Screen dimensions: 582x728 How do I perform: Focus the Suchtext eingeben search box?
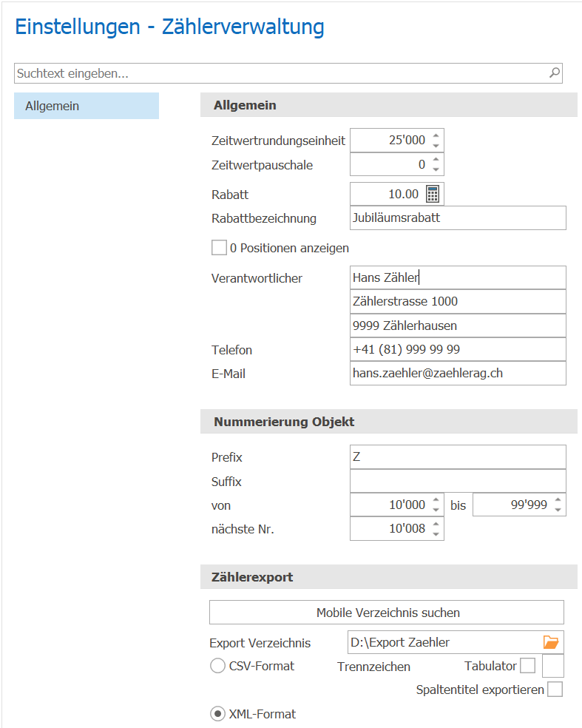click(x=288, y=73)
